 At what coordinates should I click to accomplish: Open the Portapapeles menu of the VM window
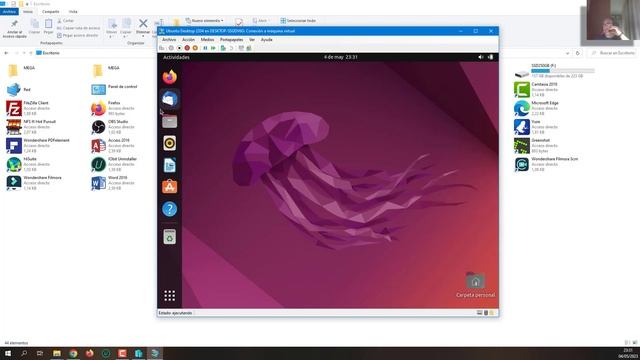[231, 40]
